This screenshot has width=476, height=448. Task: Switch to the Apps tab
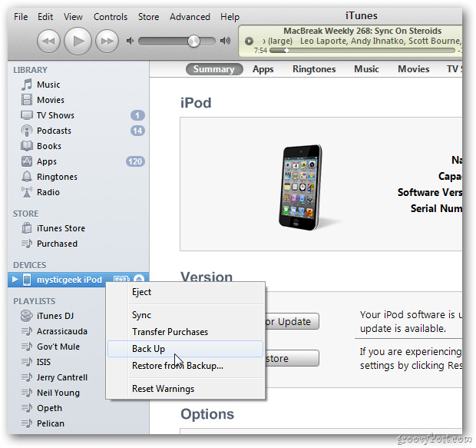[263, 69]
